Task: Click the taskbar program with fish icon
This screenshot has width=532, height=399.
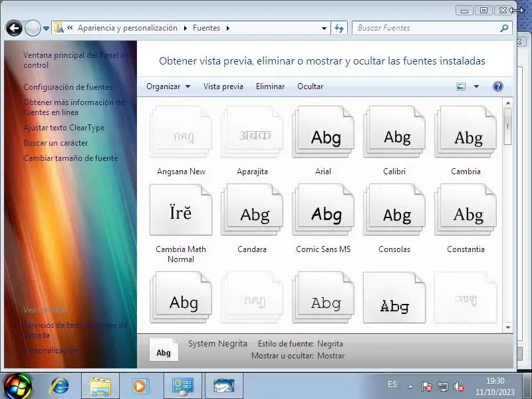Action: [224, 386]
